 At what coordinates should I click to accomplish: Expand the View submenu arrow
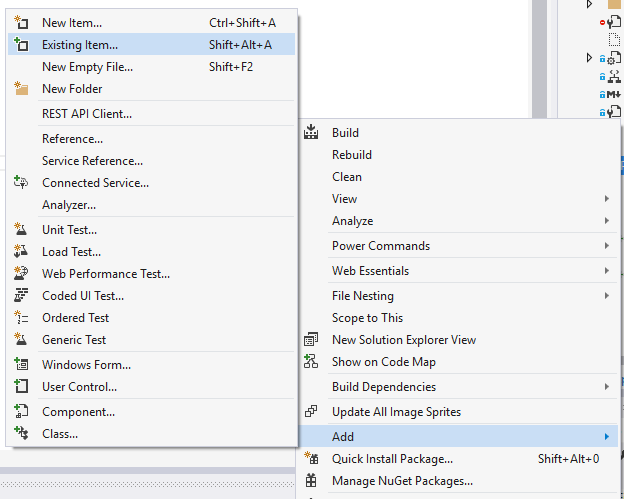coord(606,199)
